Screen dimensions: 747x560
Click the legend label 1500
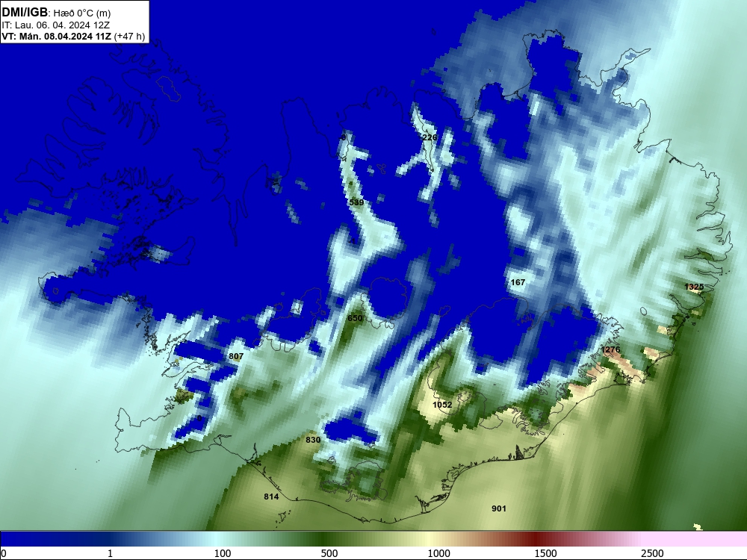(x=545, y=553)
